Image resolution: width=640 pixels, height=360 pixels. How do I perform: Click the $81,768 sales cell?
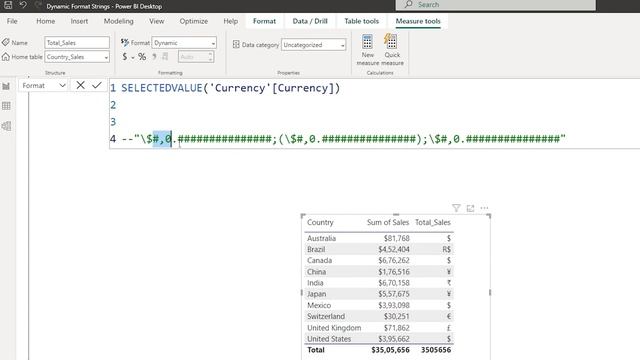coord(396,238)
